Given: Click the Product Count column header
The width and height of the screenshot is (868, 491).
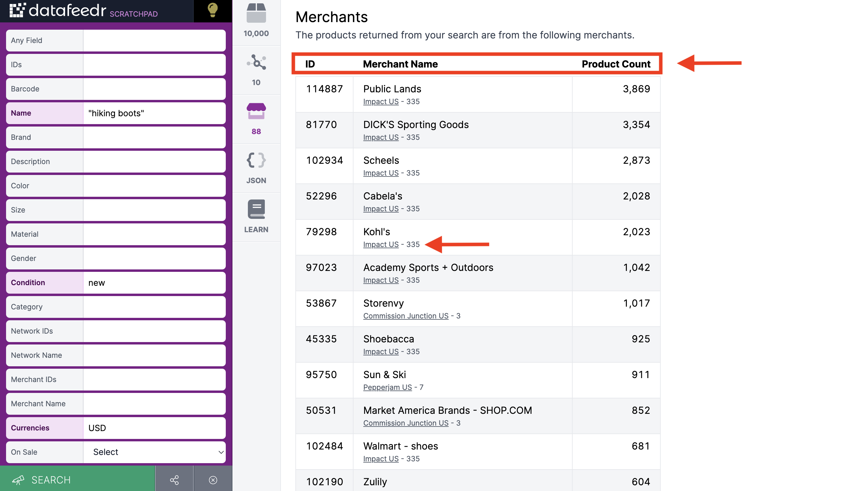Looking at the screenshot, I should click(x=616, y=64).
